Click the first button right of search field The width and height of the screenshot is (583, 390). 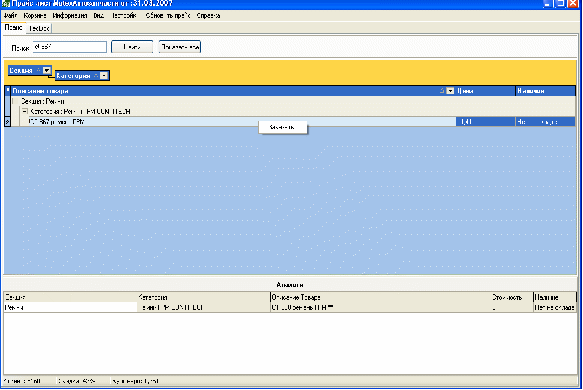point(132,47)
